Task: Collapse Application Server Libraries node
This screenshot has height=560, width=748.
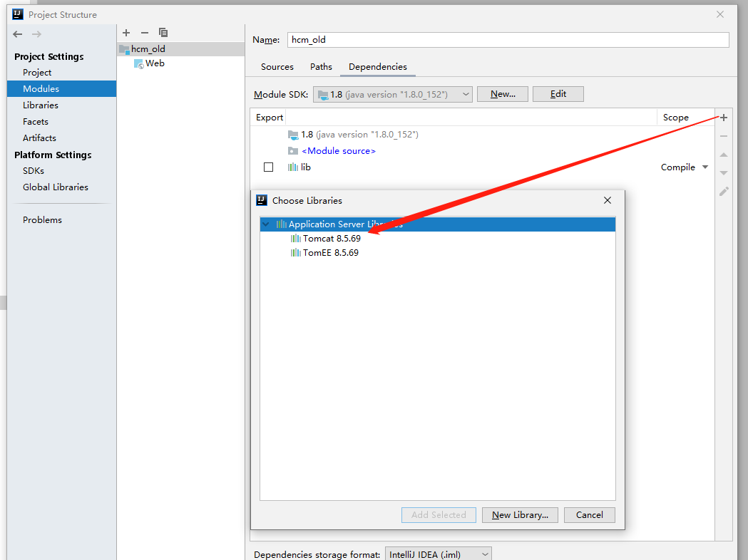Action: (x=266, y=224)
